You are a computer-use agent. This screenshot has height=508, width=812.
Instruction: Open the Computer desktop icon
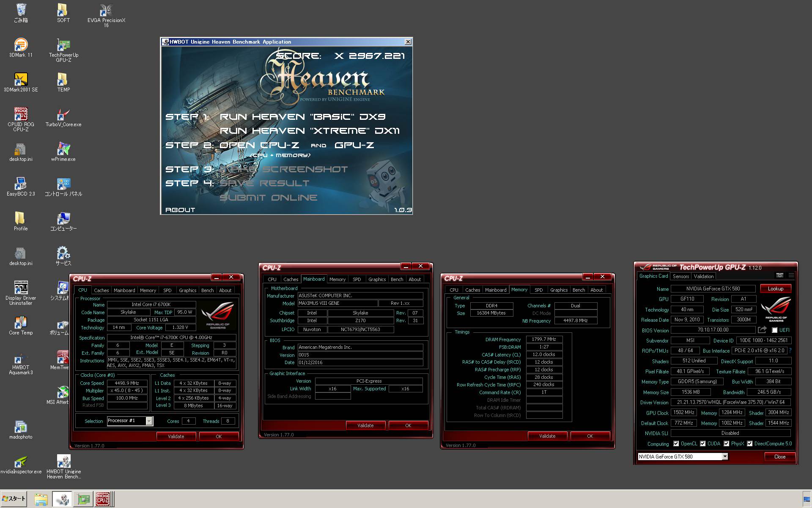63,221
